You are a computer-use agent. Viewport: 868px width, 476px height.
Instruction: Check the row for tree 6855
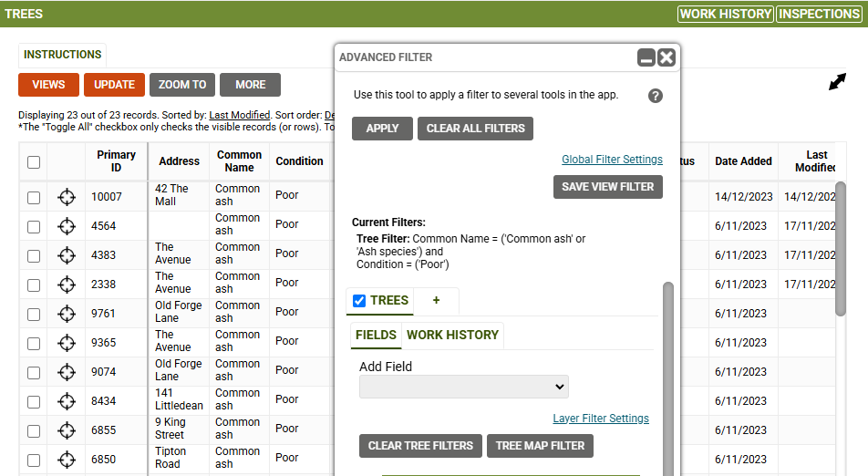click(34, 431)
